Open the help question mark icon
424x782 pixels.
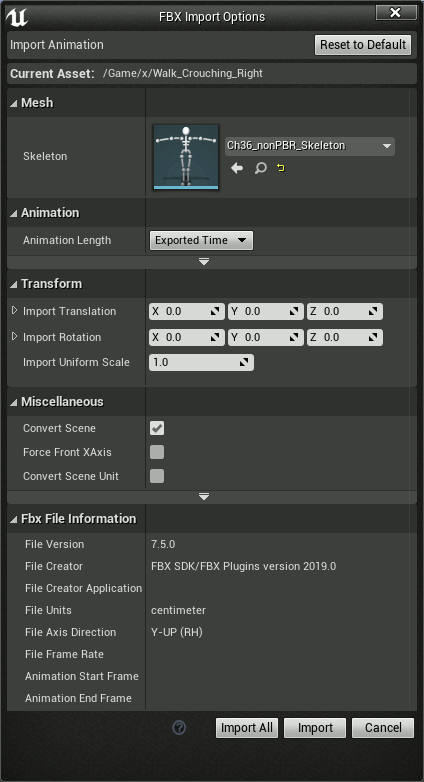click(x=179, y=728)
